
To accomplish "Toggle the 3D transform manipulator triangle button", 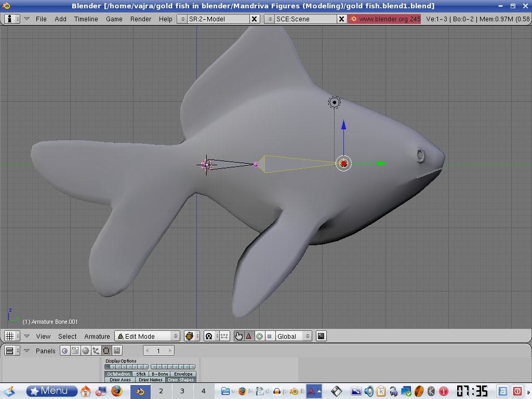I will coord(248,336).
